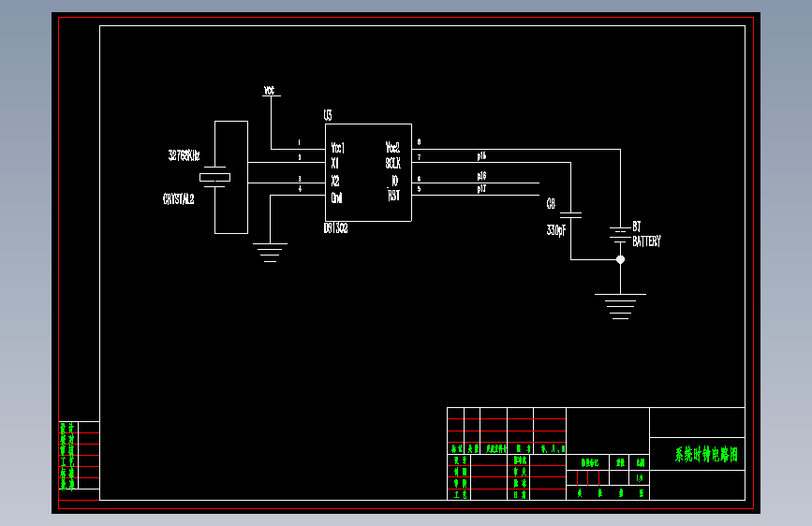Select the DS1302 chip rectangle outline
The height and width of the screenshot is (526, 812).
pyautogui.click(x=368, y=172)
